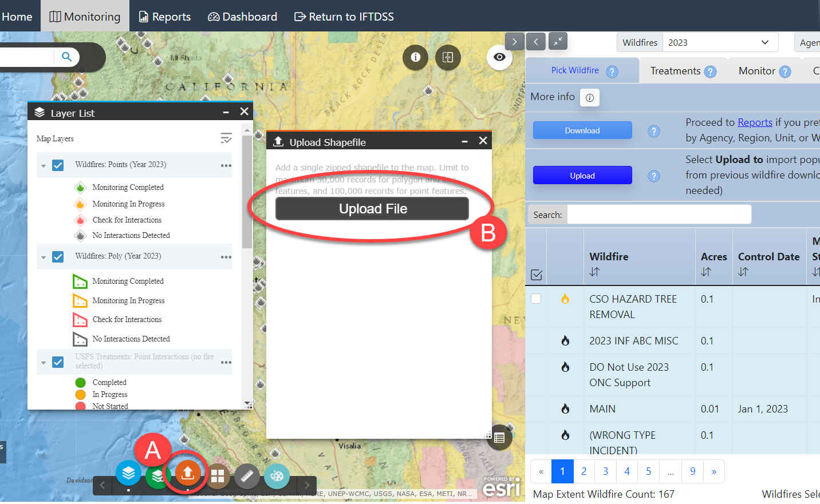The width and height of the screenshot is (820, 504).
Task: Click the Treatments tab help icon
Action: (710, 72)
